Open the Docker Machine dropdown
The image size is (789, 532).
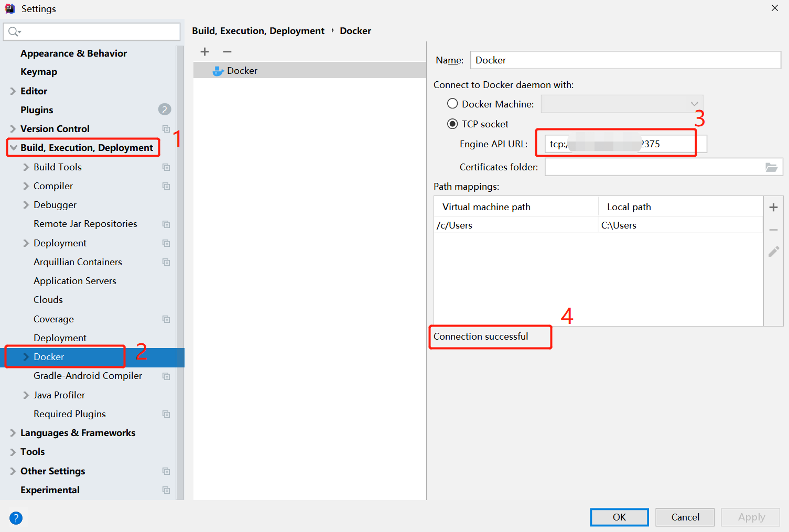tap(622, 104)
